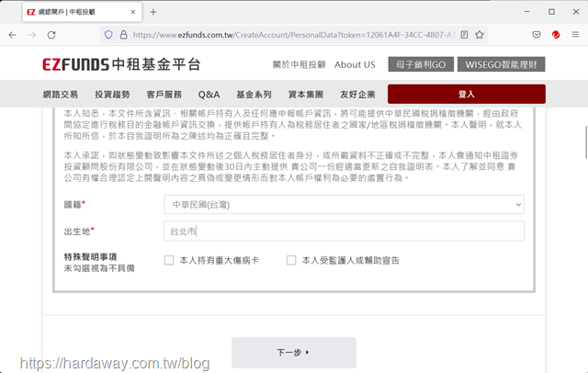The width and height of the screenshot is (588, 373).
Task: Open the 國籍 nationality dropdown
Action: [x=344, y=205]
